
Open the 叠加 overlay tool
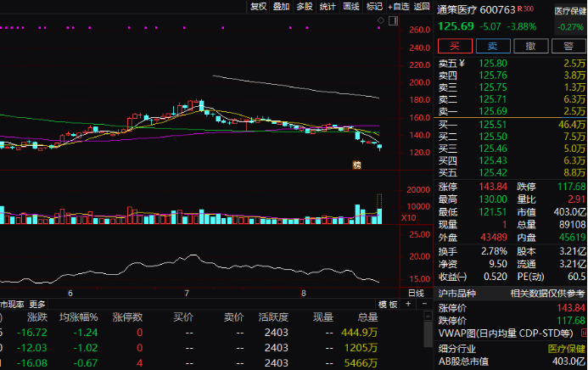point(282,6)
